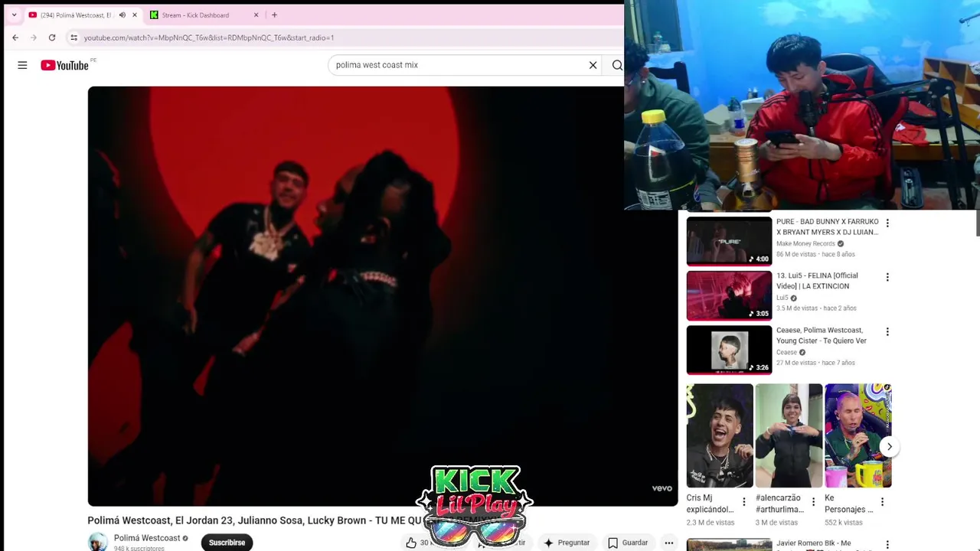Image resolution: width=980 pixels, height=551 pixels.
Task: Open options menu for the FELINA video
Action: 887,277
